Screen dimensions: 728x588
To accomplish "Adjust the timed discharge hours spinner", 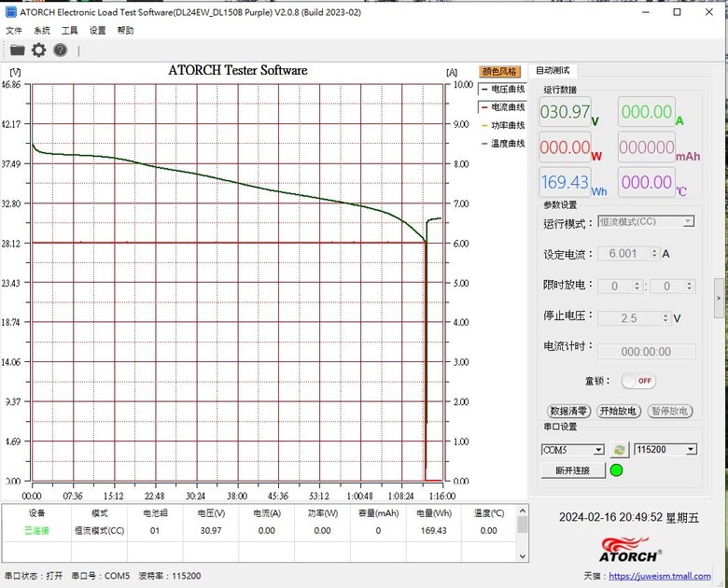I will [x=637, y=287].
